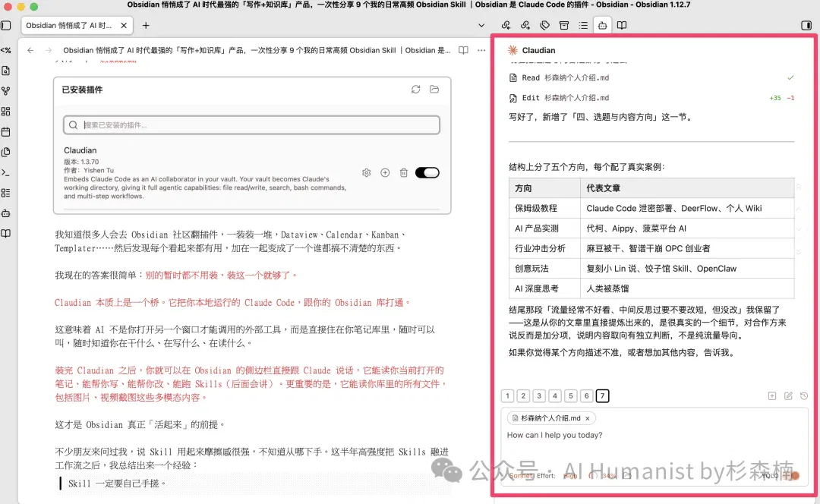This screenshot has height=504, width=820.
Task: Change the Effort High setting
Action: 570,476
